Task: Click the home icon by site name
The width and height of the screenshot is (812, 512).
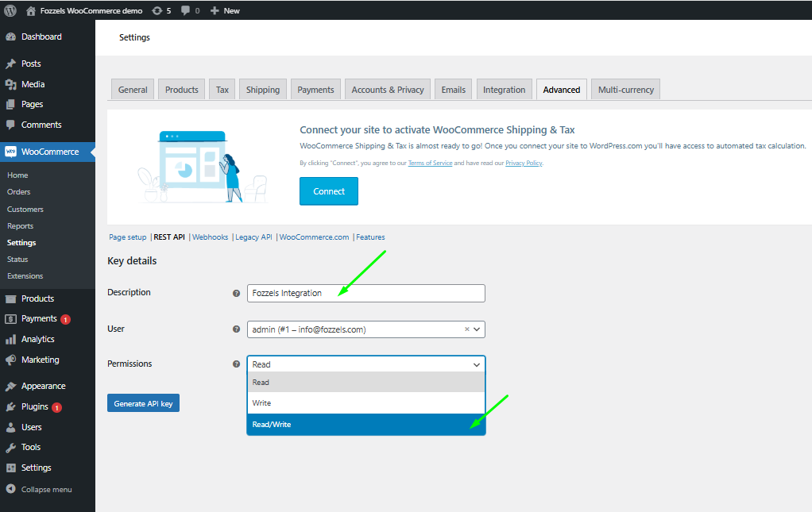Action: 30,11
